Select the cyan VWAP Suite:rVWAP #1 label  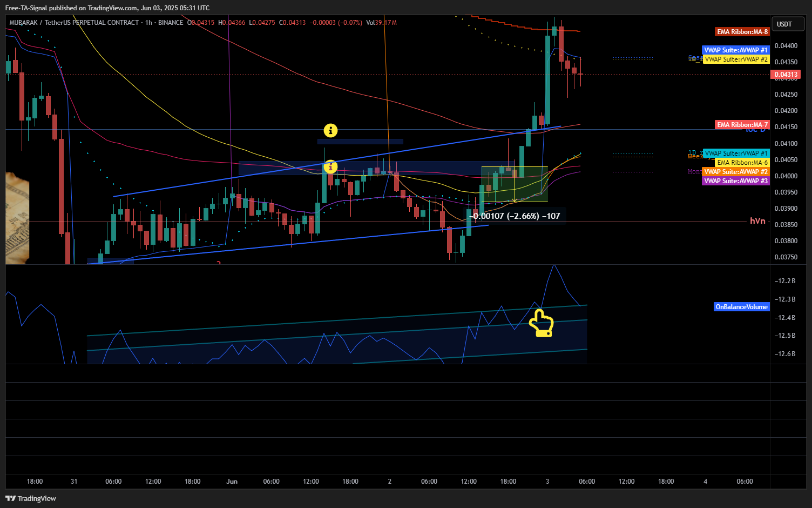click(736, 153)
